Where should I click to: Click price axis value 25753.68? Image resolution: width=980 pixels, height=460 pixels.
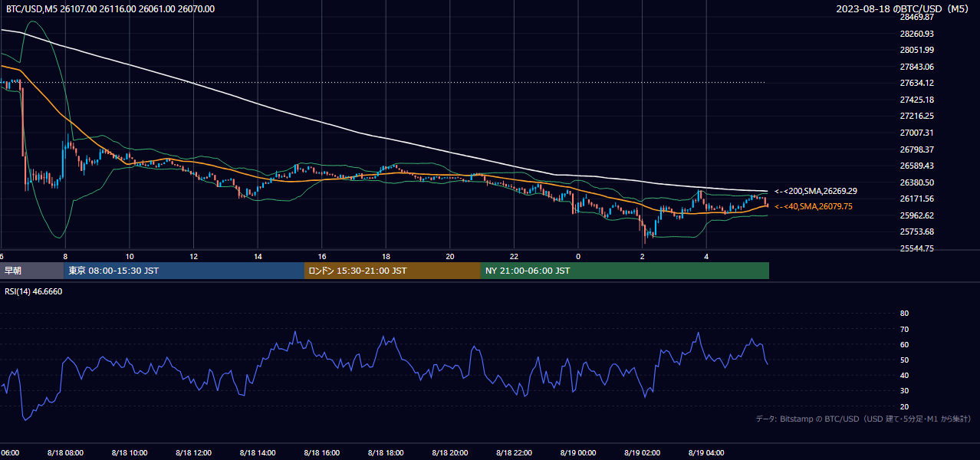(916, 232)
